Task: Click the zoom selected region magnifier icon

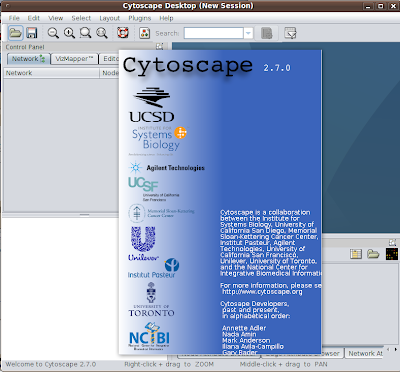Action: (x=85, y=33)
